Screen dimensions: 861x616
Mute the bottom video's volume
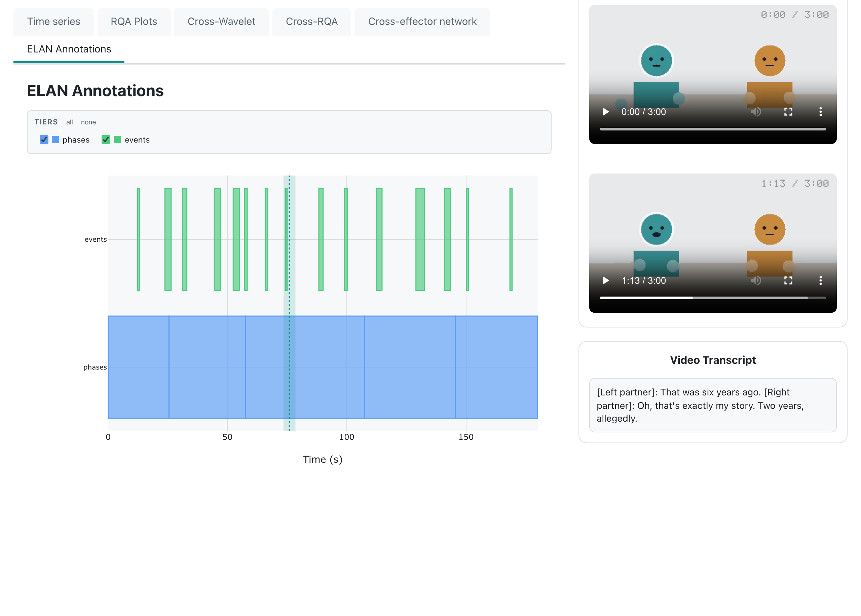(x=755, y=281)
